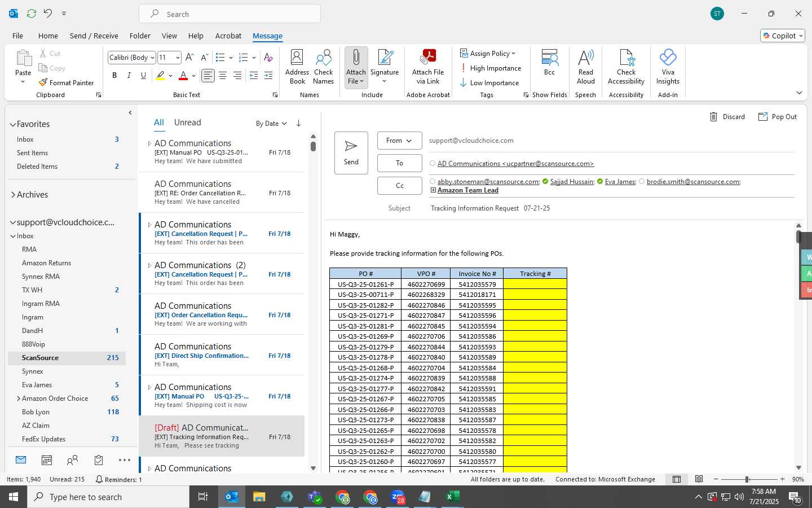The height and width of the screenshot is (508, 812).
Task: Click the font color swatch
Action: [183, 75]
